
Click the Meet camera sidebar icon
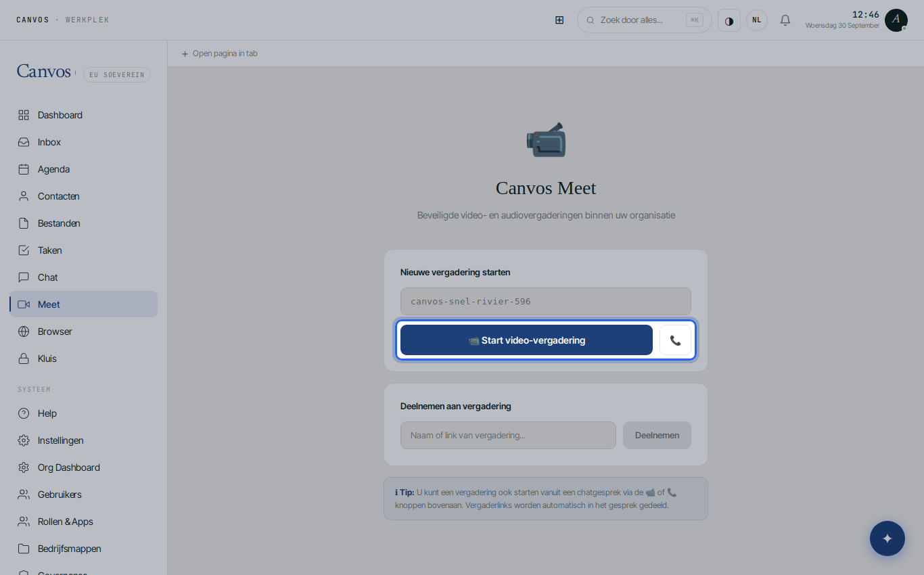click(24, 304)
